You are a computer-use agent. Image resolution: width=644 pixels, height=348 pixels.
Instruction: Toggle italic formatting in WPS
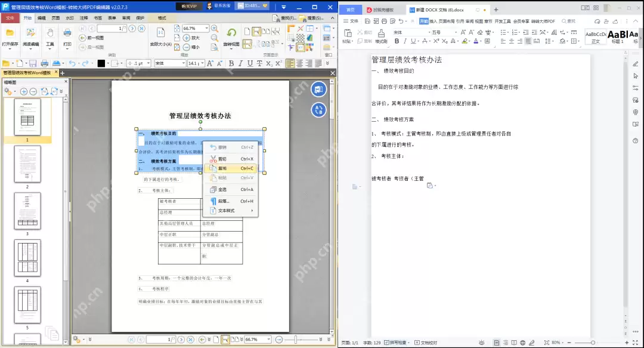pos(405,41)
